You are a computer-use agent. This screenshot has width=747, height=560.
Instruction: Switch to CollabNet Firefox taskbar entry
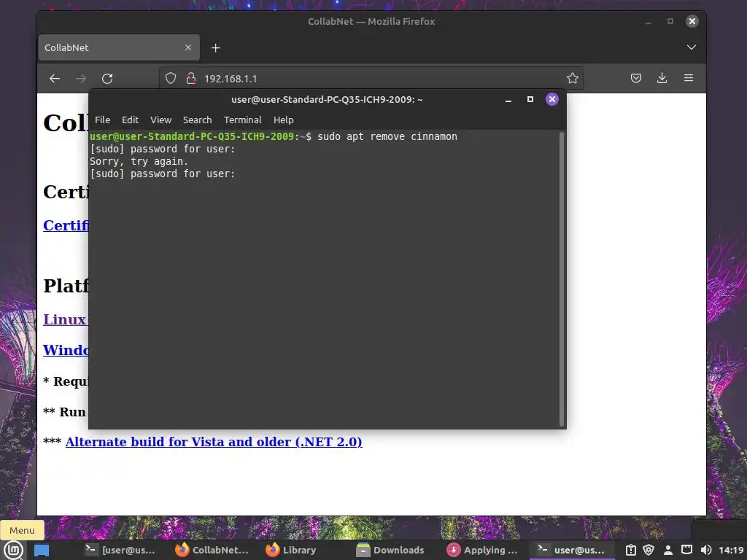click(x=212, y=550)
